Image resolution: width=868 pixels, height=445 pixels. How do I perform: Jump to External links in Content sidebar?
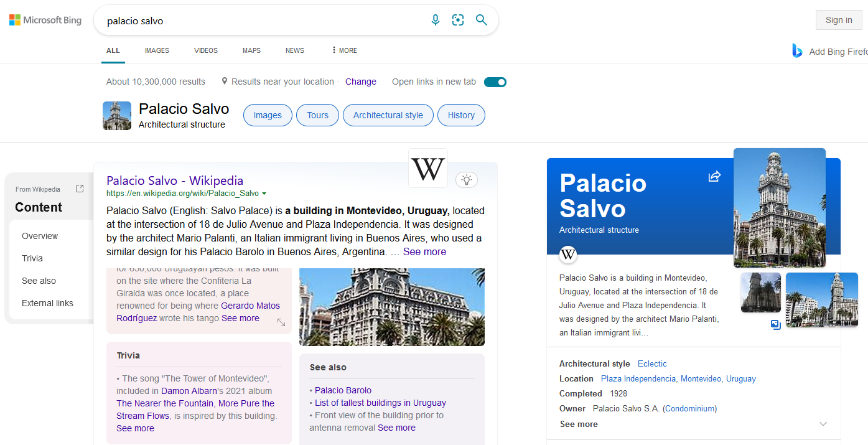tap(47, 303)
